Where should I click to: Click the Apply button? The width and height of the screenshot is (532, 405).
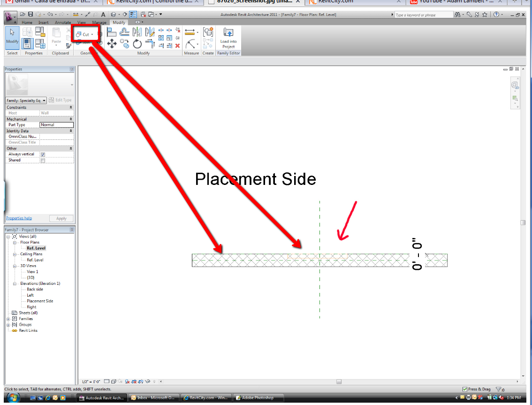coord(61,218)
